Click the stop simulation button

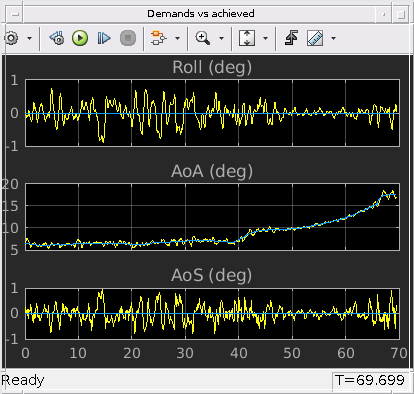pos(128,38)
